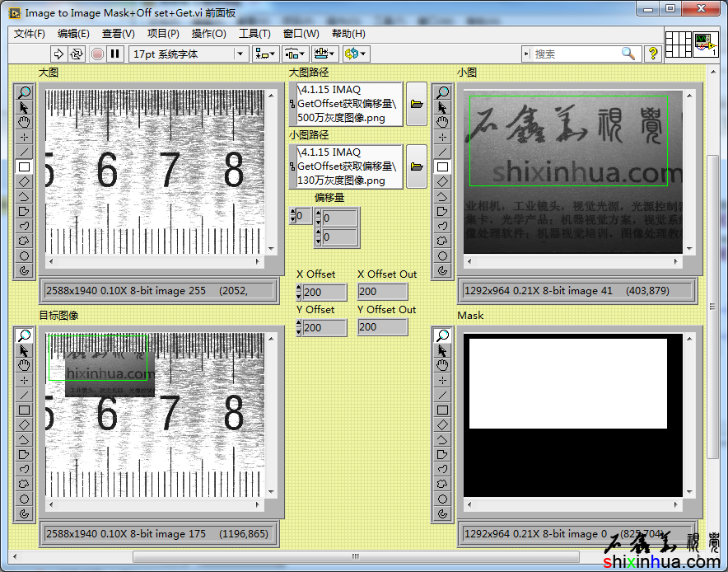Click the 偏移量 array index stepper
Image resolution: width=728 pixels, height=572 pixels.
(x=292, y=216)
